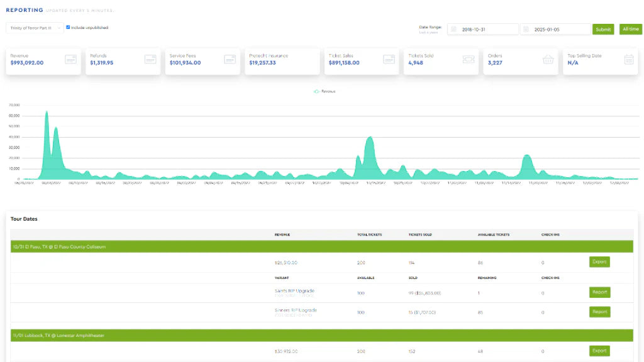Click the end date calendar icon
Image resolution: width=644 pixels, height=362 pixels.
coord(527,30)
